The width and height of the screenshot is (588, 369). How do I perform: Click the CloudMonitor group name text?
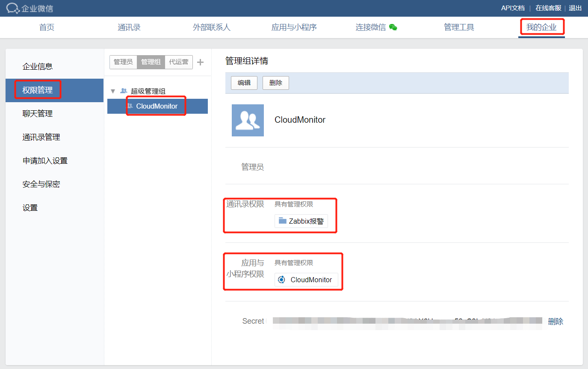pos(300,120)
